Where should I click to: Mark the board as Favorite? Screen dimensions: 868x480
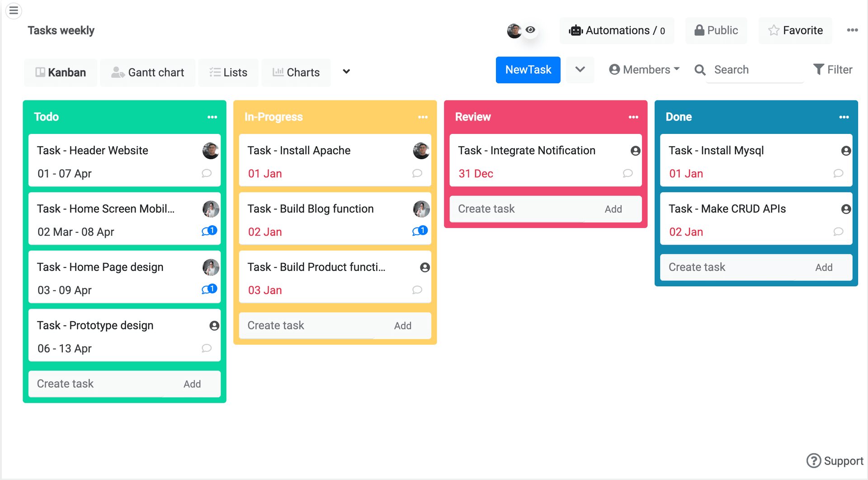pos(795,31)
